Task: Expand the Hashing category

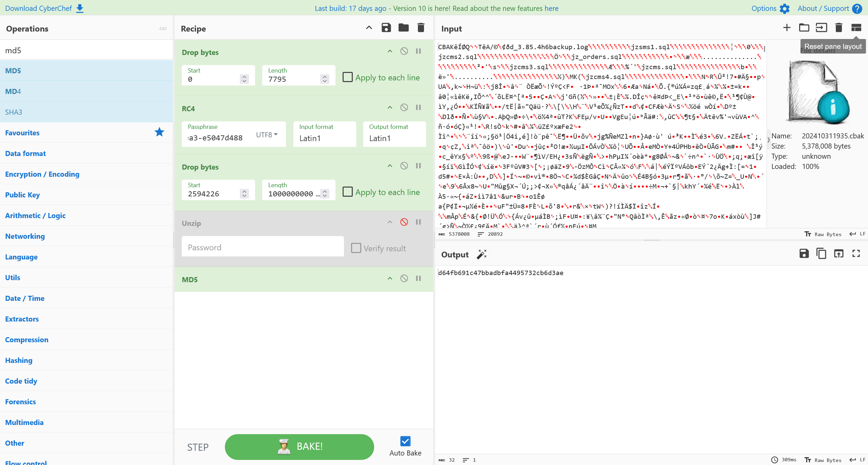Action: coord(86,360)
